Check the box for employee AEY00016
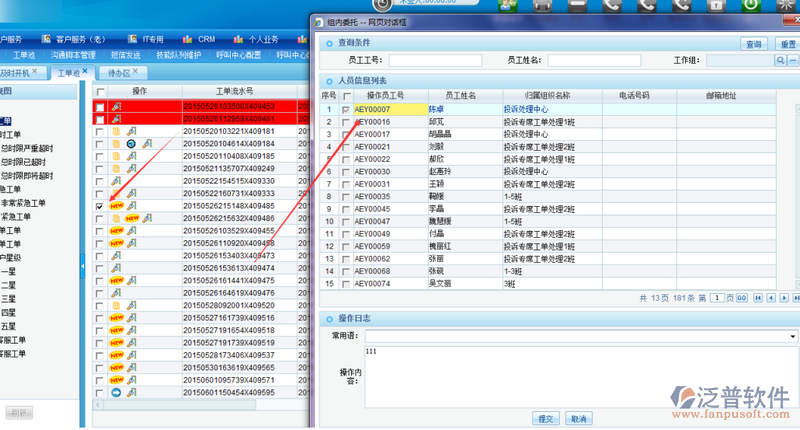Viewport: 800px width, 430px height. click(346, 122)
